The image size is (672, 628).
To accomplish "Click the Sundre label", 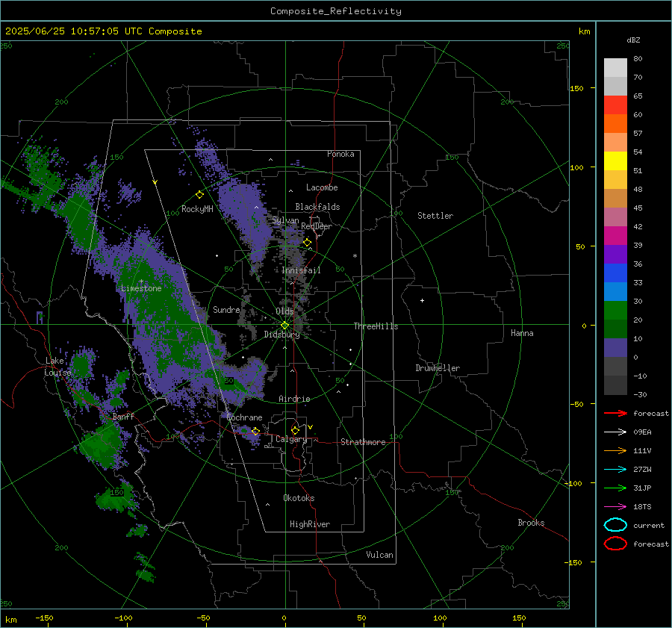I will tap(226, 309).
